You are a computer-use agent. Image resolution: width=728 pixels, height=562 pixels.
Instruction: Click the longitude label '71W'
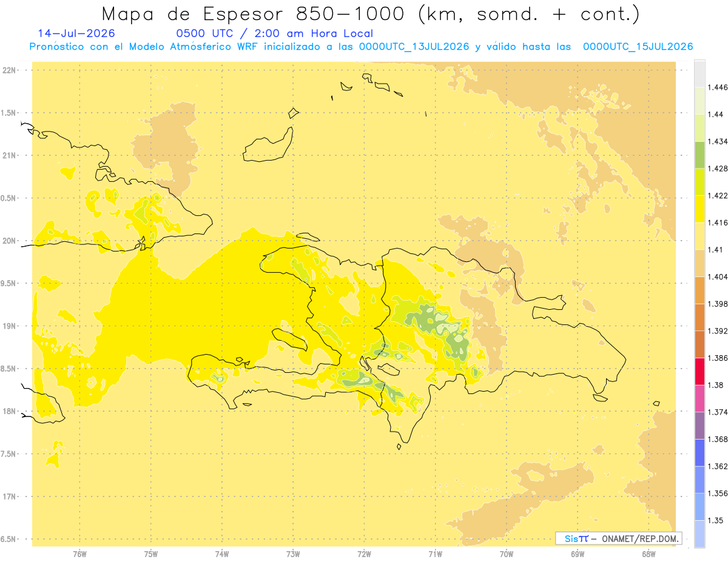[435, 554]
